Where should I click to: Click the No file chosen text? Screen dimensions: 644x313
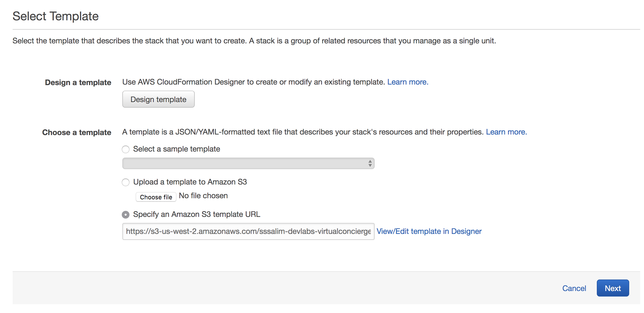(203, 196)
